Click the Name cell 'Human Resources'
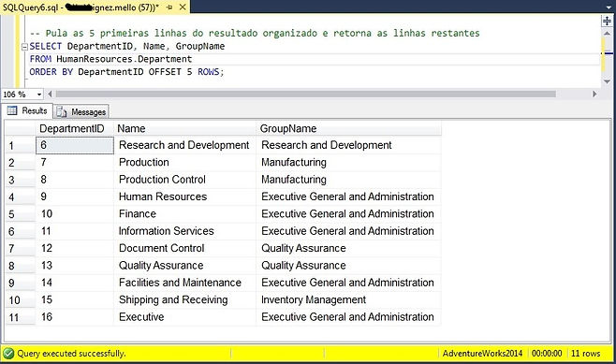Image resolution: width=616 pixels, height=364 pixels. [x=184, y=197]
